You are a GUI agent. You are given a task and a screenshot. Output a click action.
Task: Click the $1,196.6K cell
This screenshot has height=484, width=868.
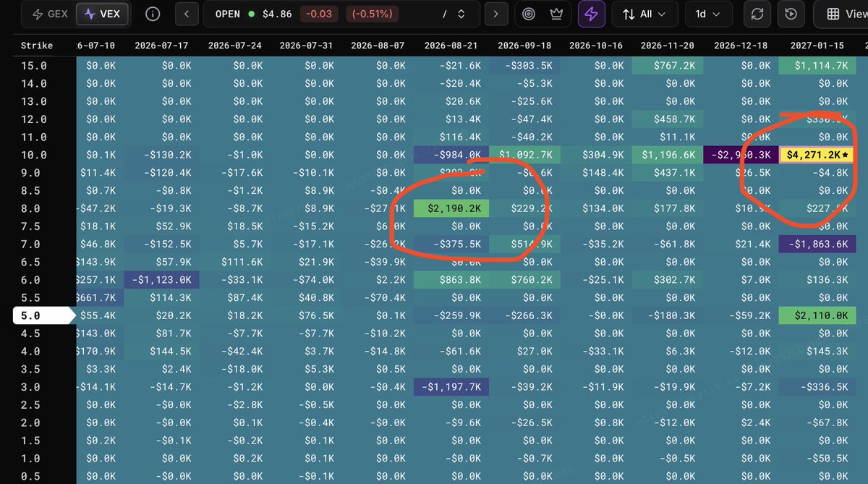pyautogui.click(x=669, y=155)
